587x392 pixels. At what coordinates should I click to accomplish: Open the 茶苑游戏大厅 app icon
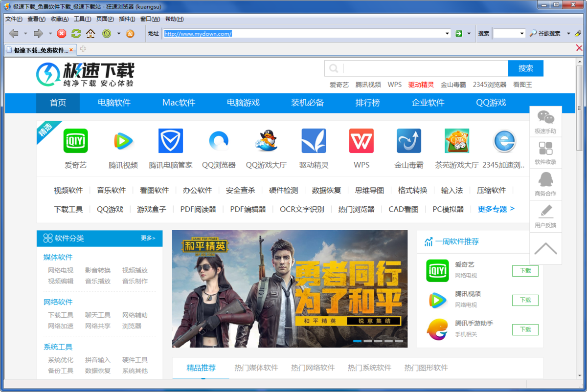tap(457, 141)
